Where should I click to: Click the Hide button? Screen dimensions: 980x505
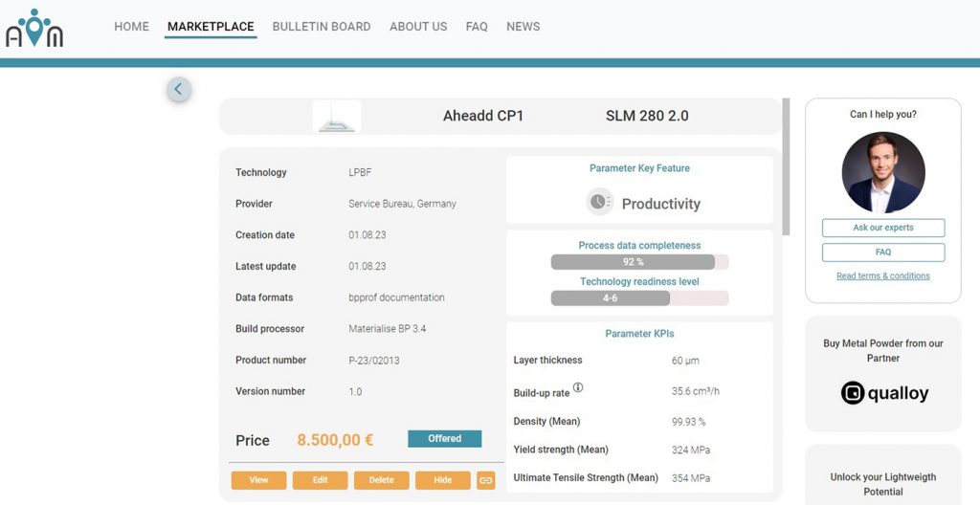(442, 480)
